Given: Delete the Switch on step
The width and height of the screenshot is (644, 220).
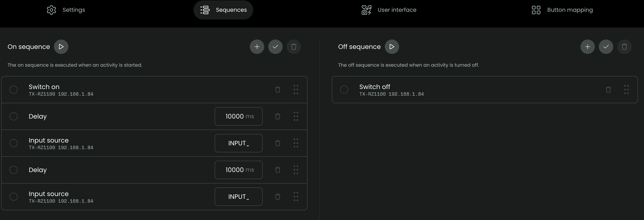Looking at the screenshot, I should click(x=277, y=90).
